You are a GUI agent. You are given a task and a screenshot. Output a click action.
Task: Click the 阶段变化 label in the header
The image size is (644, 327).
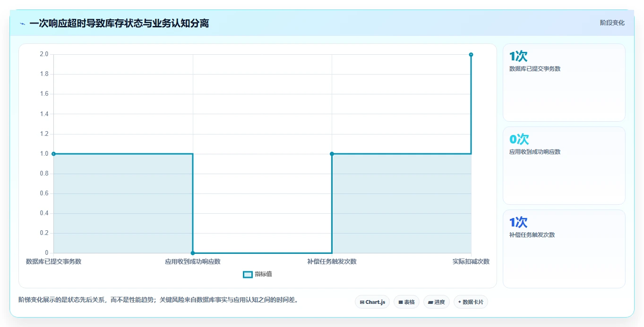tap(612, 23)
